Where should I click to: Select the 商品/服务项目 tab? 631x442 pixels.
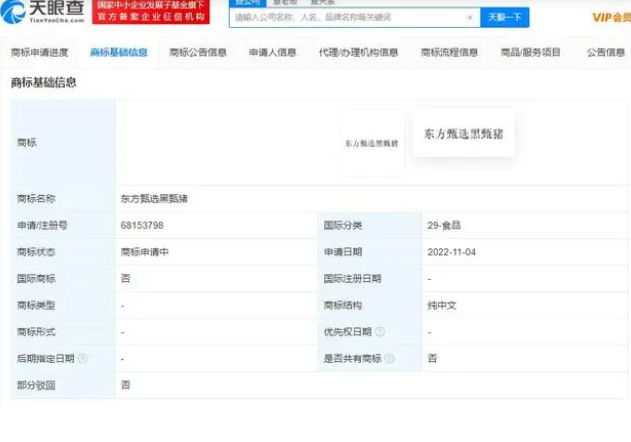tap(530, 52)
